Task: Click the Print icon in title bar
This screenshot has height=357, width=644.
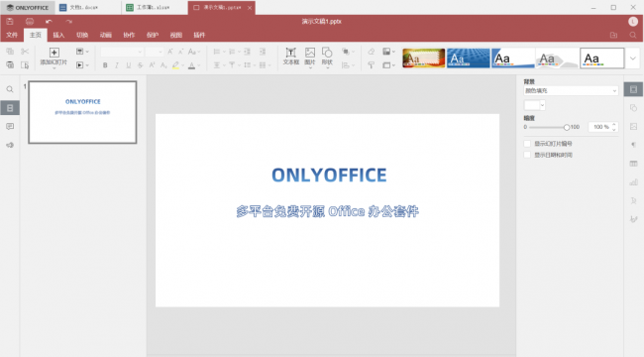Action: coord(30,22)
